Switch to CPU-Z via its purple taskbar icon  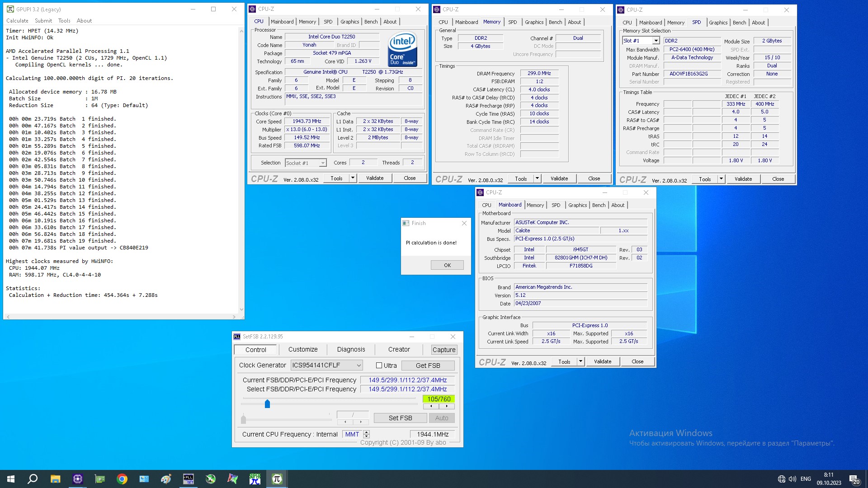(77, 479)
